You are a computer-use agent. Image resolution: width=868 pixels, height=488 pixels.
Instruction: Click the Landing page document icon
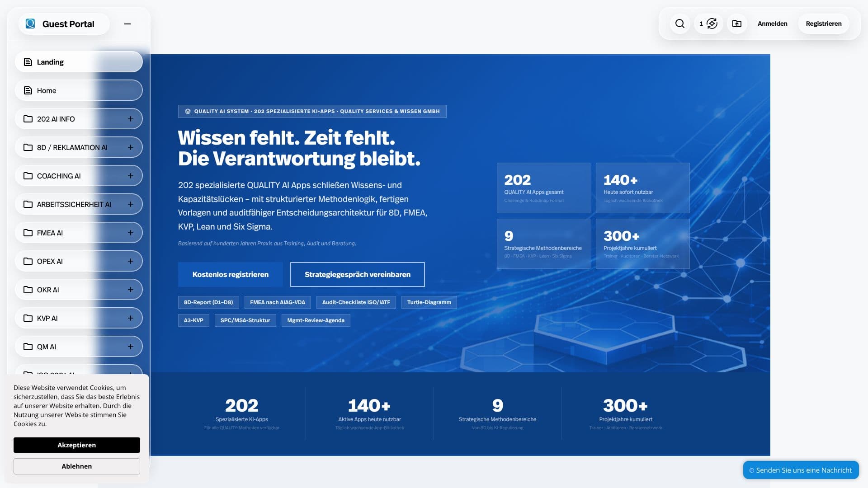tap(28, 62)
